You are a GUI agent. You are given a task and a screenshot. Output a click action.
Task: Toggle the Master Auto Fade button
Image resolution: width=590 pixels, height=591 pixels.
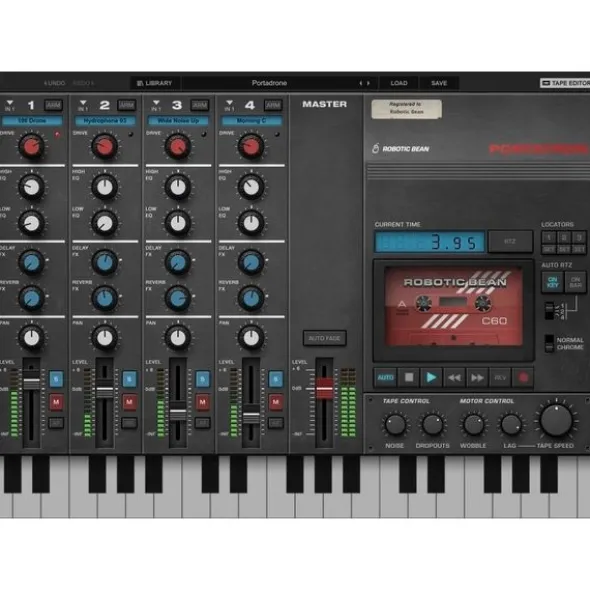pos(325,338)
